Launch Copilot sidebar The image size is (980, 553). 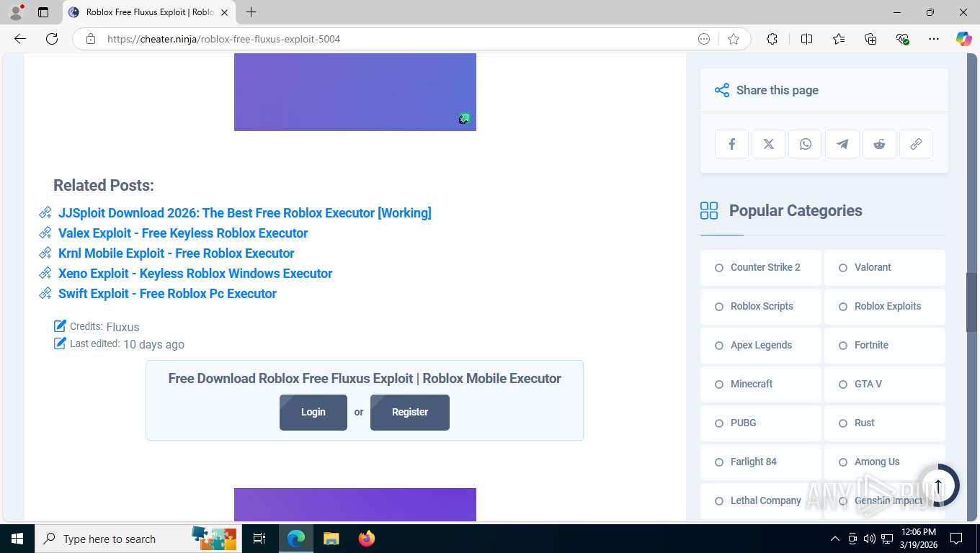[x=963, y=39]
